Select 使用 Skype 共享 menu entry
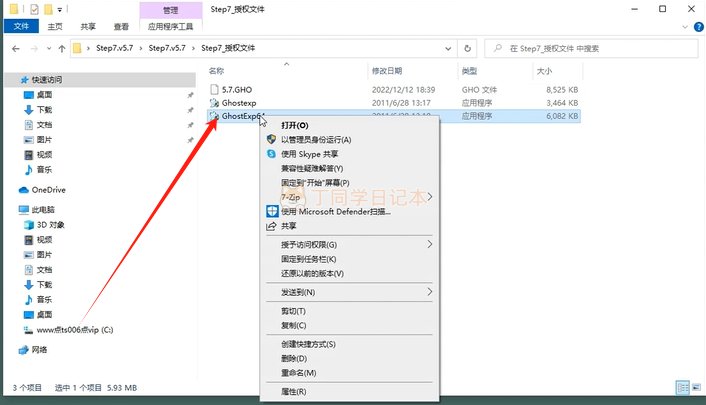 (309, 154)
